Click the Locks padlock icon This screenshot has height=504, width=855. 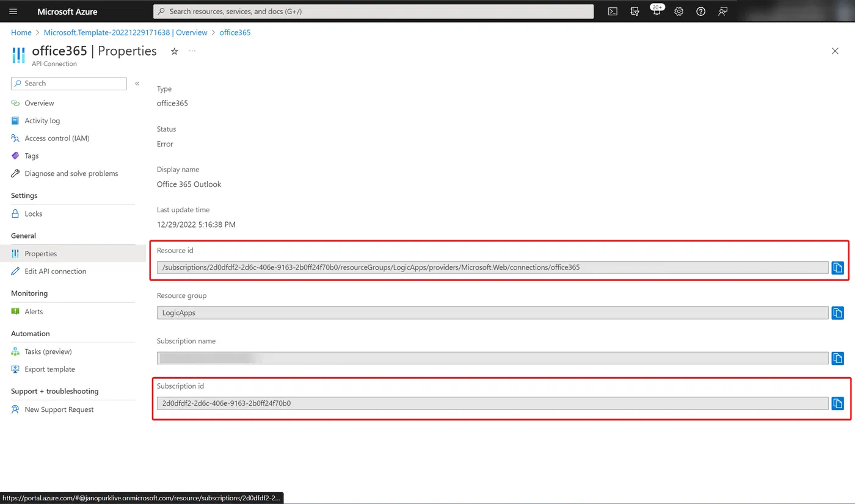[x=15, y=214]
